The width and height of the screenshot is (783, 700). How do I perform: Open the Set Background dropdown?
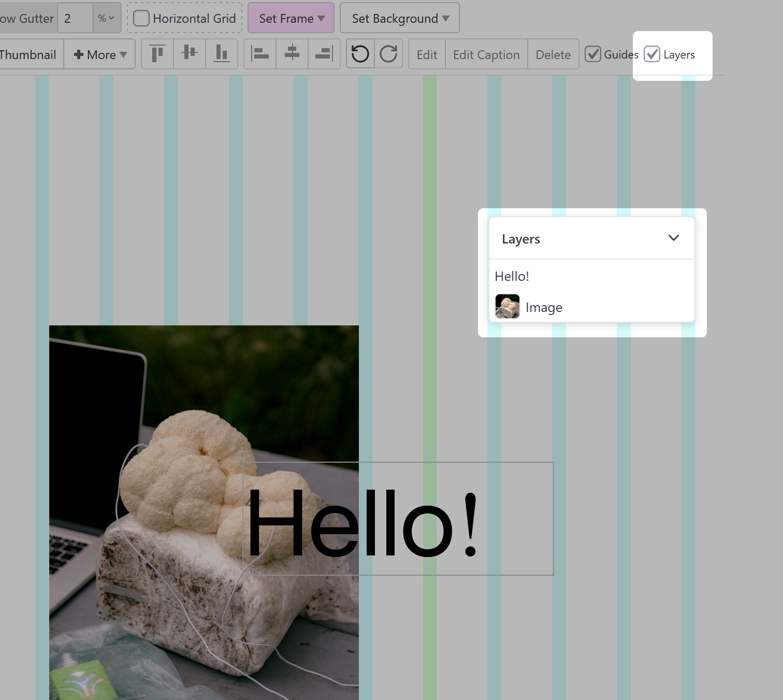coord(400,19)
